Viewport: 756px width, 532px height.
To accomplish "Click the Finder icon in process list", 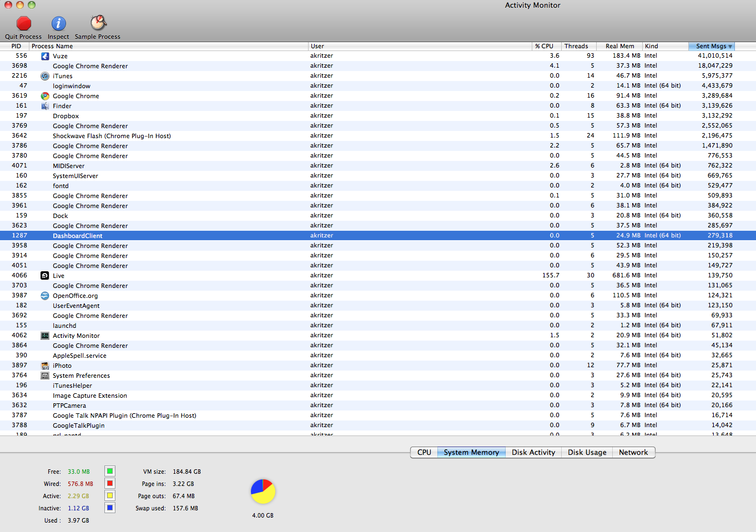I will tap(45, 106).
